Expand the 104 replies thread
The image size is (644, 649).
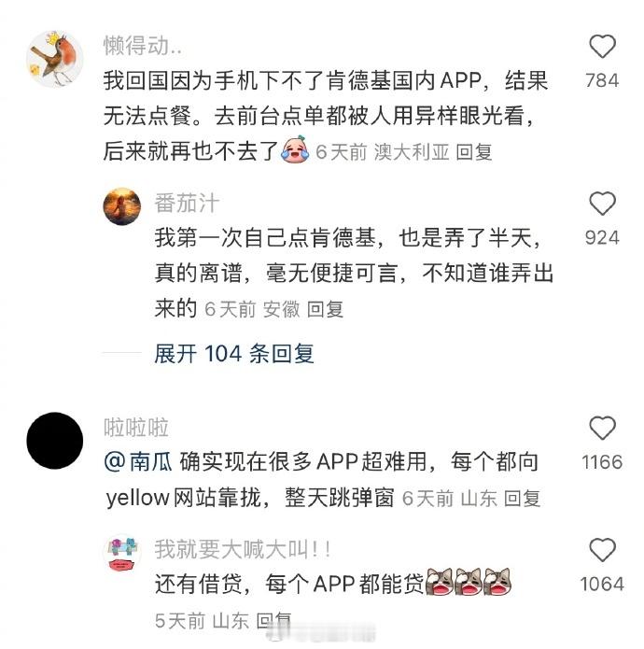pos(234,354)
